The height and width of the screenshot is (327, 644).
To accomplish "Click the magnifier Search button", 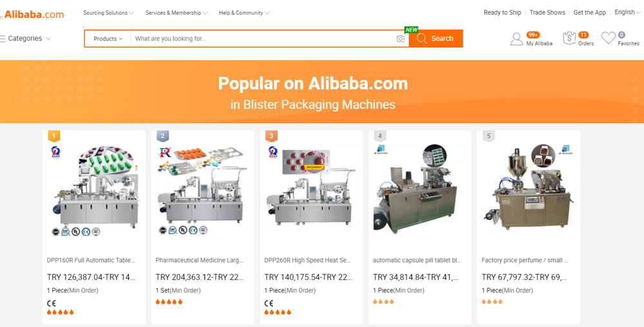I will point(436,39).
